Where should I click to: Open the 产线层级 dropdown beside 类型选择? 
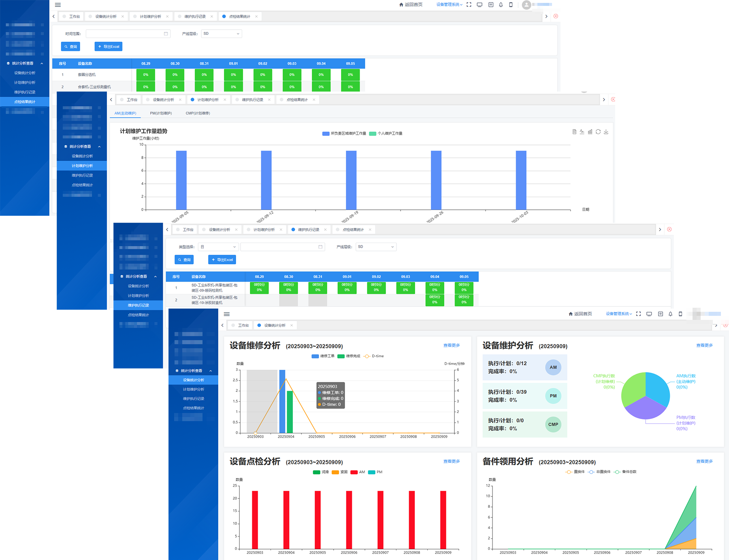click(375, 247)
